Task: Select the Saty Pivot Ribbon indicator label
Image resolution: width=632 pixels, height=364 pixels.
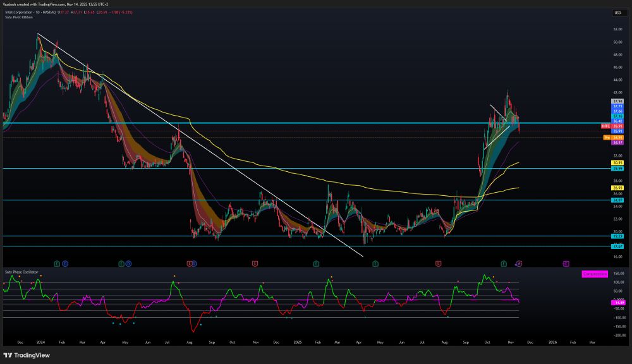Action: pyautogui.click(x=19, y=17)
